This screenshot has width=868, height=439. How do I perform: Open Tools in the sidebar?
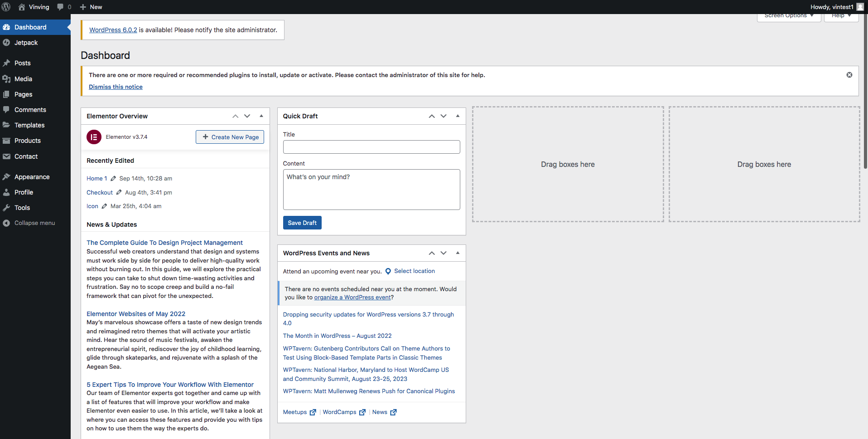tap(35, 208)
